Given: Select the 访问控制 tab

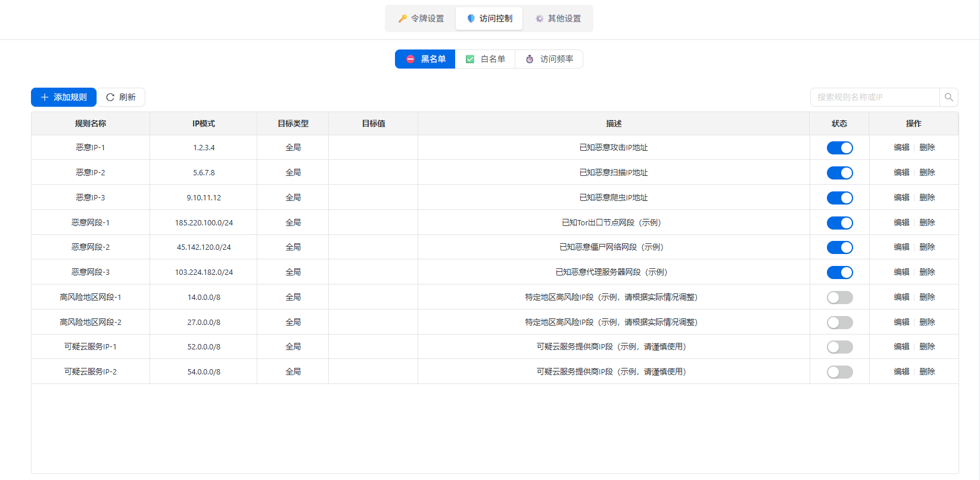Looking at the screenshot, I should point(489,18).
